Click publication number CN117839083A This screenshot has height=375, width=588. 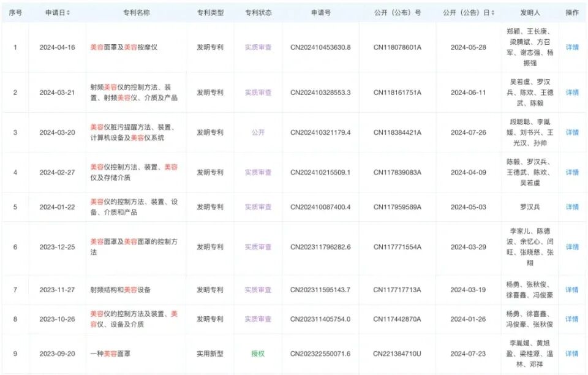[398, 173]
